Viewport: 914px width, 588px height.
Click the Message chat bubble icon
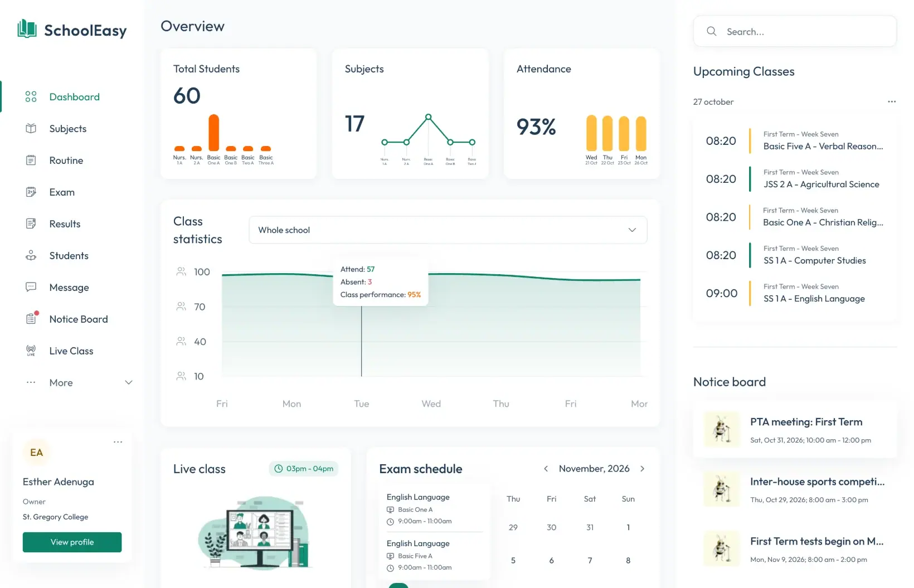tap(31, 288)
